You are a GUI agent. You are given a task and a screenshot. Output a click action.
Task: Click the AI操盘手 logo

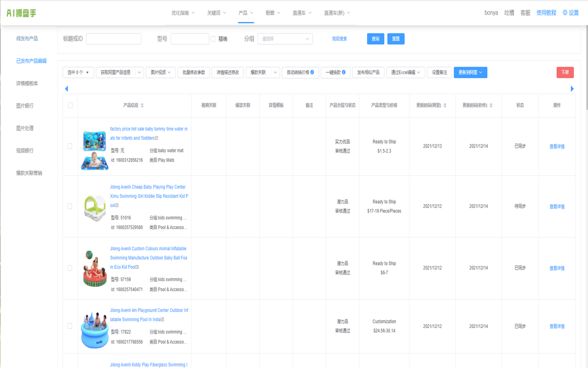[21, 13]
